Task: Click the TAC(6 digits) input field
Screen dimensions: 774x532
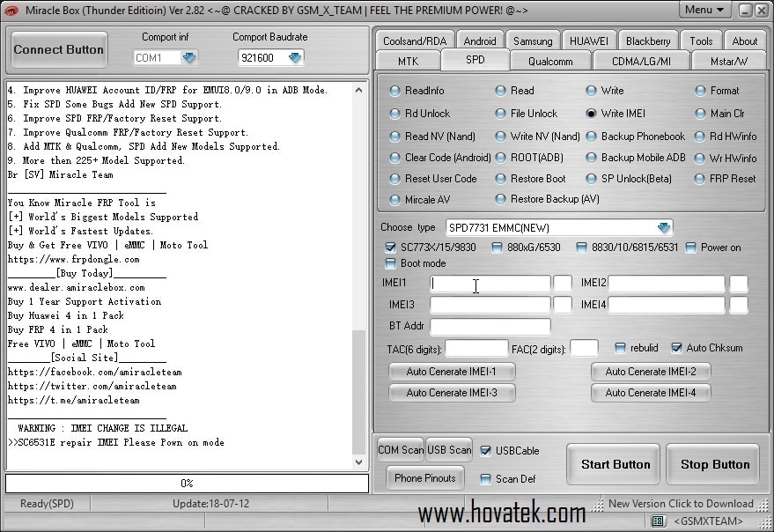Action: pos(476,348)
